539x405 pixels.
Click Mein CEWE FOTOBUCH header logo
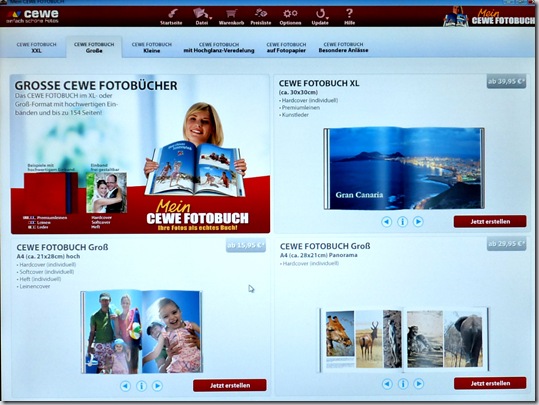point(490,17)
